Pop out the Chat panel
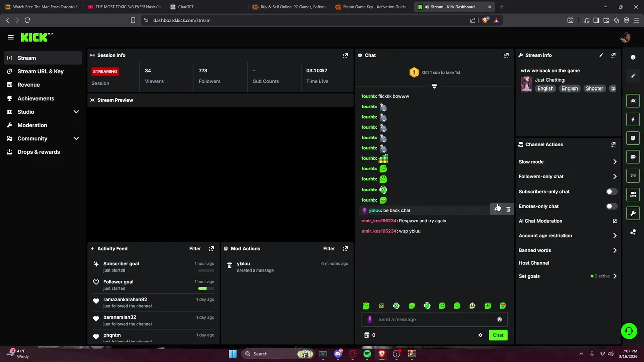 506,55
